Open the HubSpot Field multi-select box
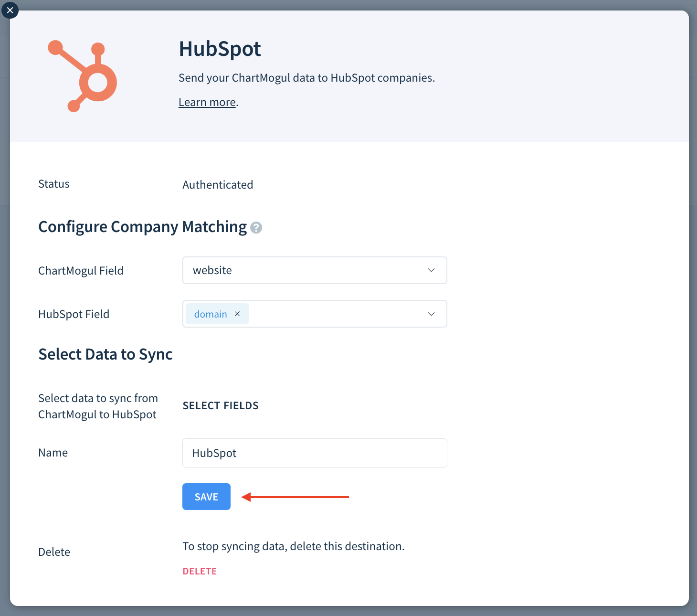This screenshot has height=616, width=697. pyautogui.click(x=315, y=314)
